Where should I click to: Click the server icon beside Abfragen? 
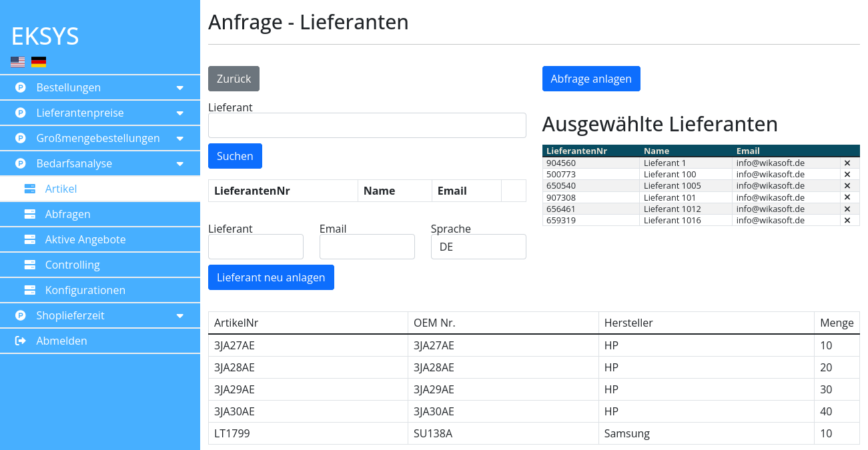(x=29, y=214)
